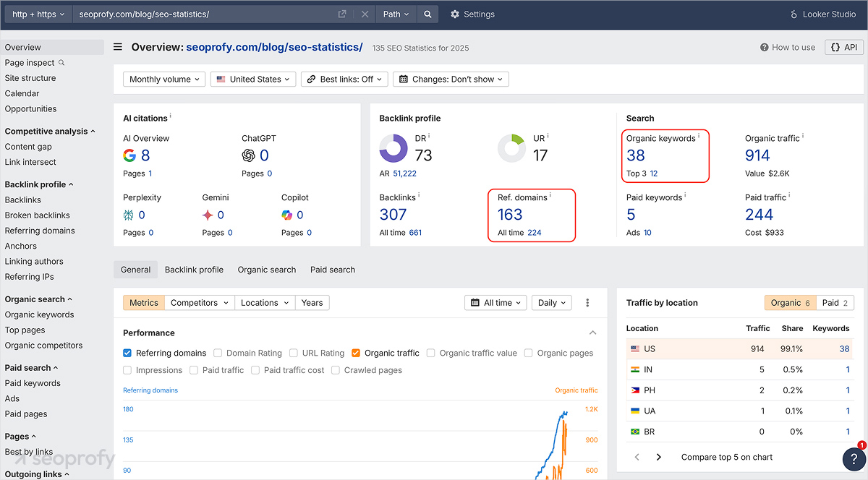Open the Competitors dropdown

click(x=200, y=302)
